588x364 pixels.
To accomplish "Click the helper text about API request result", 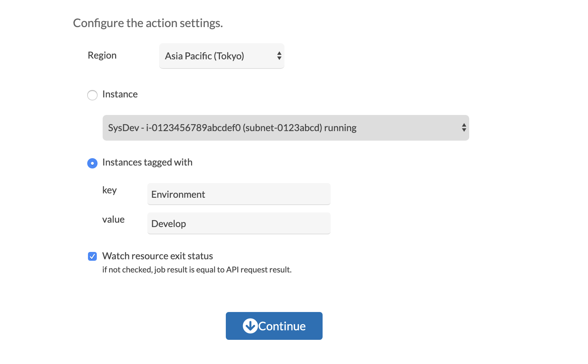I will [x=197, y=270].
